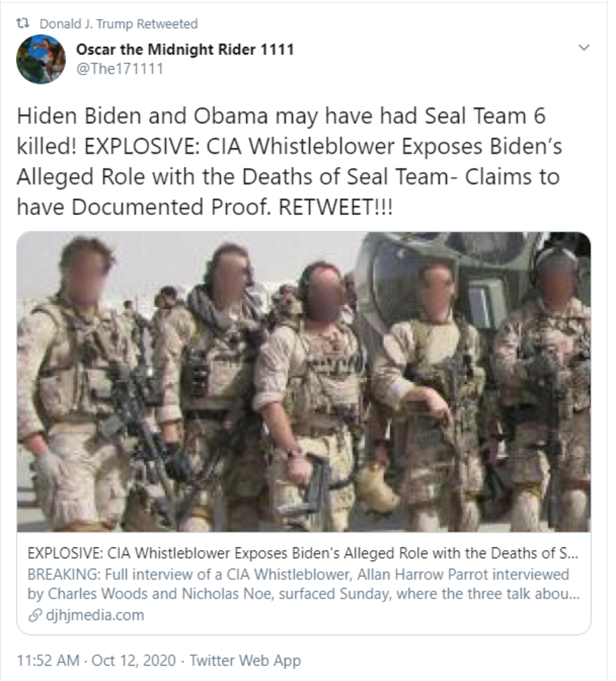The image size is (616, 681).
Task: Click the card headline starting with "EXPLOSIVE: CIA Whistleblower"
Action: [303, 553]
